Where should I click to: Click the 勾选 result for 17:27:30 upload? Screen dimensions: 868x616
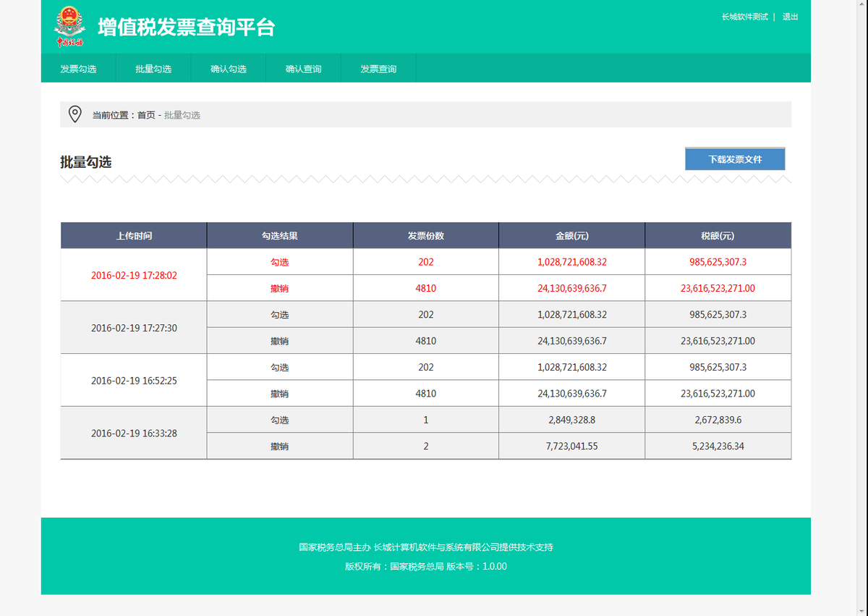pos(279,314)
